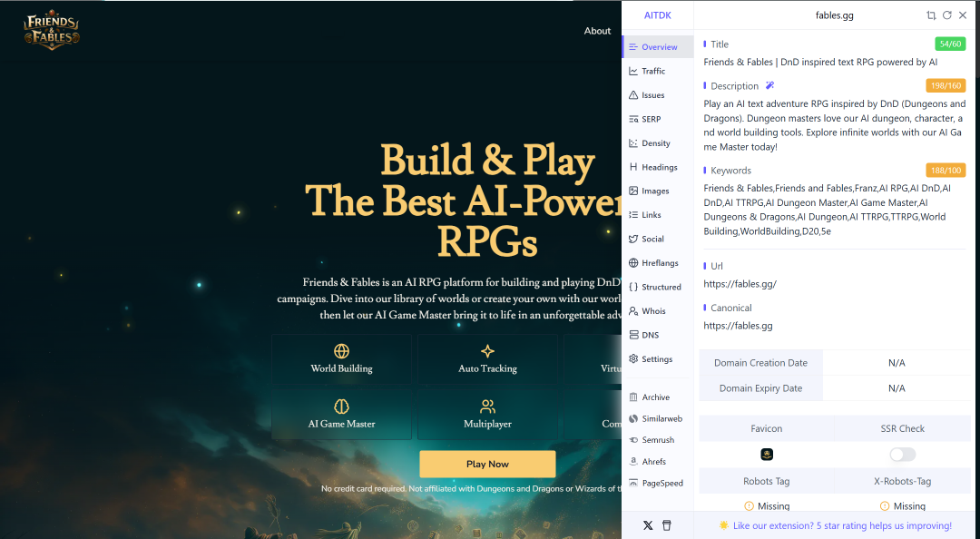The width and height of the screenshot is (980, 539).
Task: Click the Missing status under X-Robots-Tag
Action: [903, 506]
